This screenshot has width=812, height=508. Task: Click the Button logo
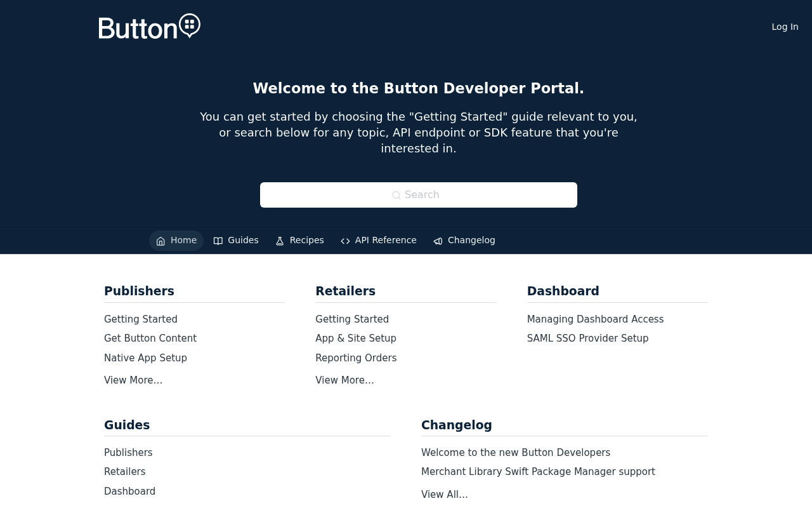pos(150,26)
